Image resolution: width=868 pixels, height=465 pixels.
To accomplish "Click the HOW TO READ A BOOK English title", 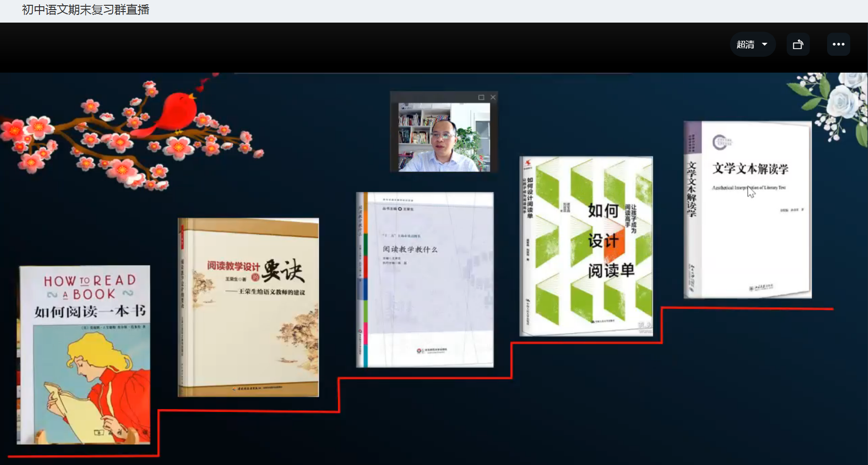I will click(x=90, y=287).
